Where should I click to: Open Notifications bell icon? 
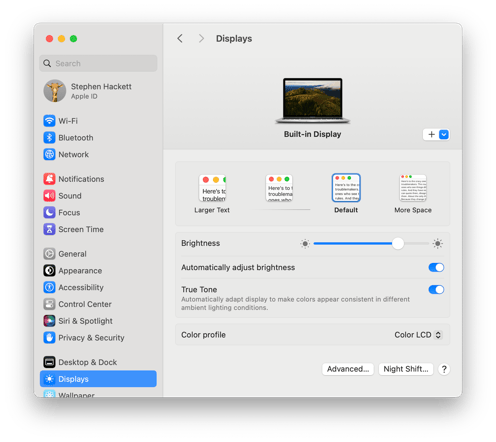point(49,179)
